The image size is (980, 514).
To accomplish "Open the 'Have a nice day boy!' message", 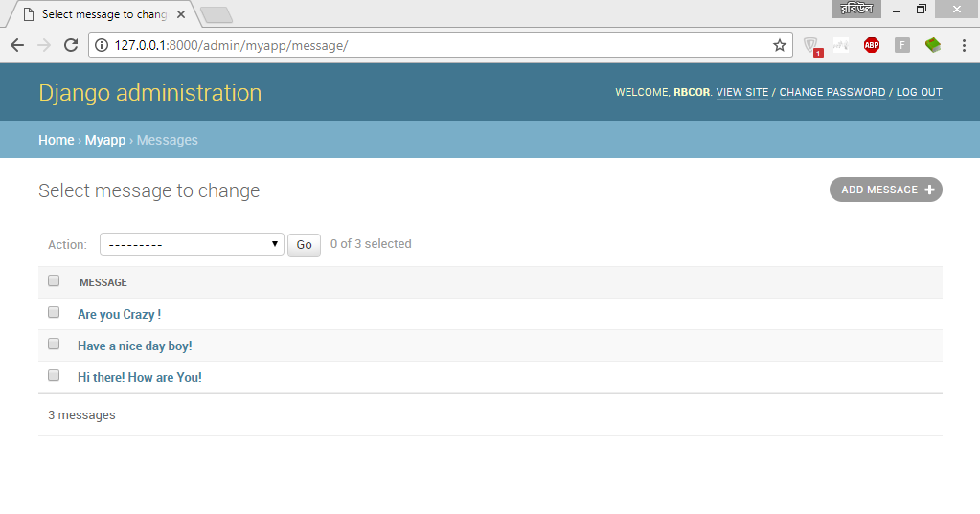I will point(134,346).
